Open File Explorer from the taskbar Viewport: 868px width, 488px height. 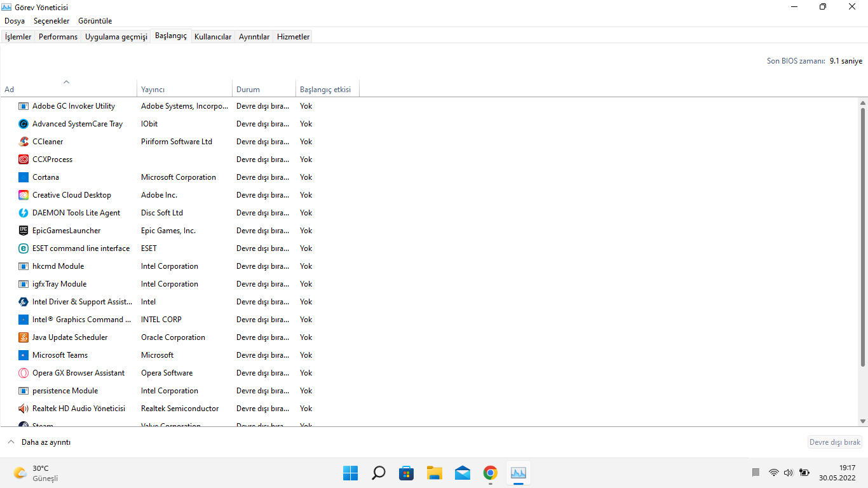click(435, 473)
